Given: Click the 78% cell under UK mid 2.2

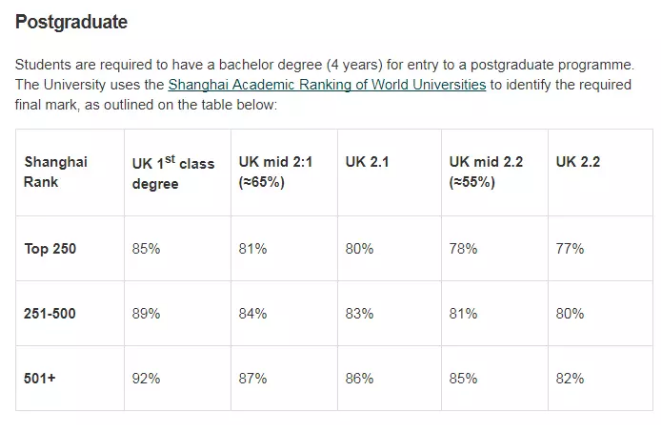Looking at the screenshot, I should [463, 248].
